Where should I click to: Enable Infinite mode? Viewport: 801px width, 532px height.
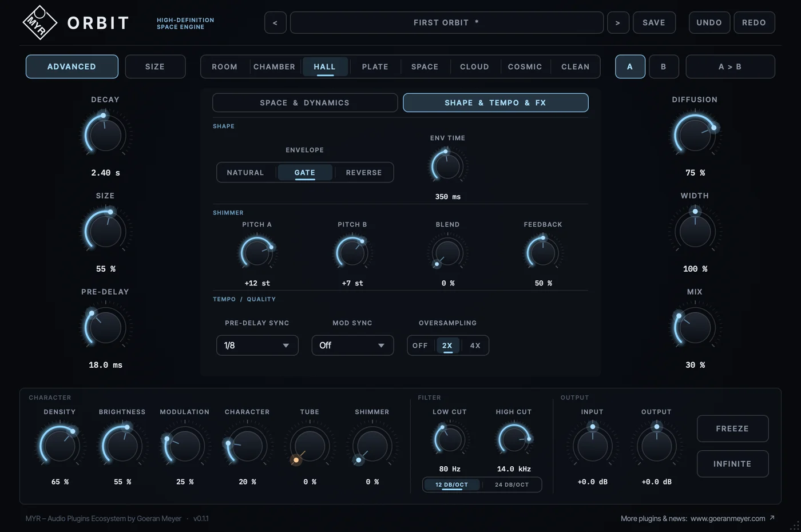tap(732, 464)
